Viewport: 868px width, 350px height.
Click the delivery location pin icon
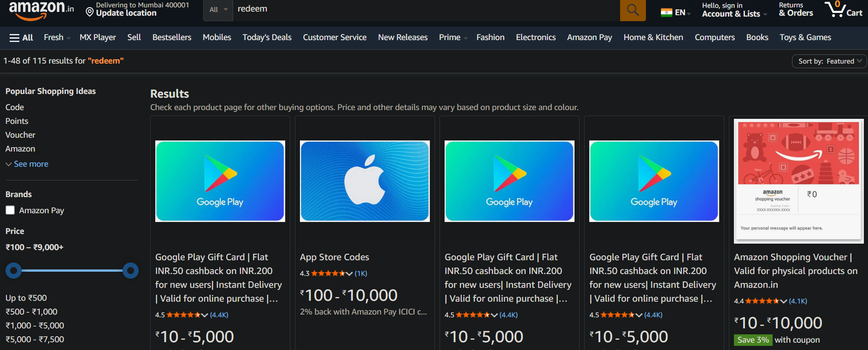pyautogui.click(x=90, y=12)
